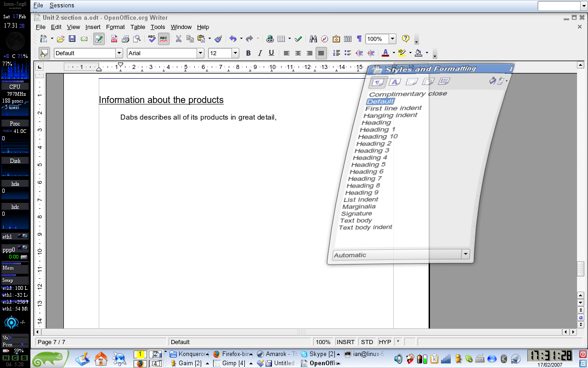The image size is (588, 368).
Task: Open the Paste options dropdown arrow
Action: 209,39
